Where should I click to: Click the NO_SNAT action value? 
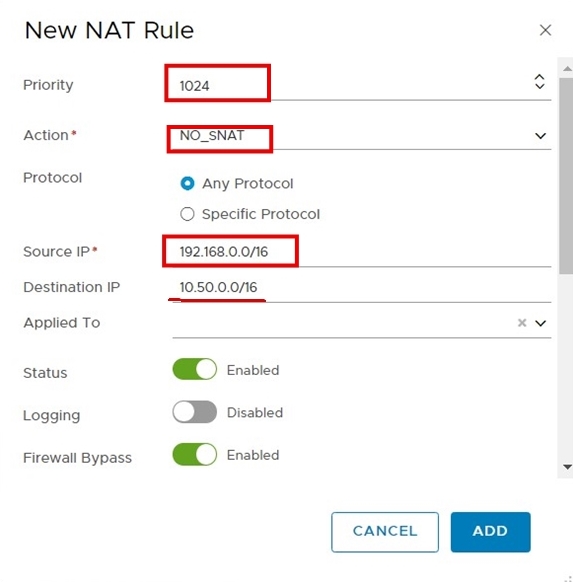tap(212, 135)
